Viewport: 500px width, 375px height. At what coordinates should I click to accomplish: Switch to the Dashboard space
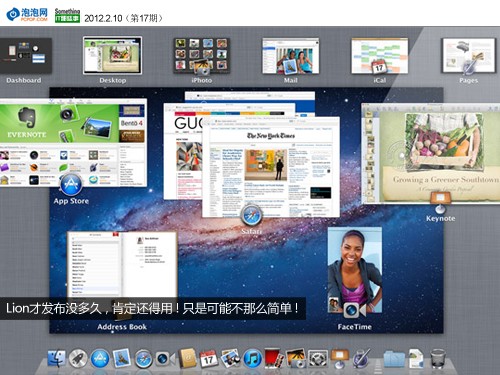point(25,56)
